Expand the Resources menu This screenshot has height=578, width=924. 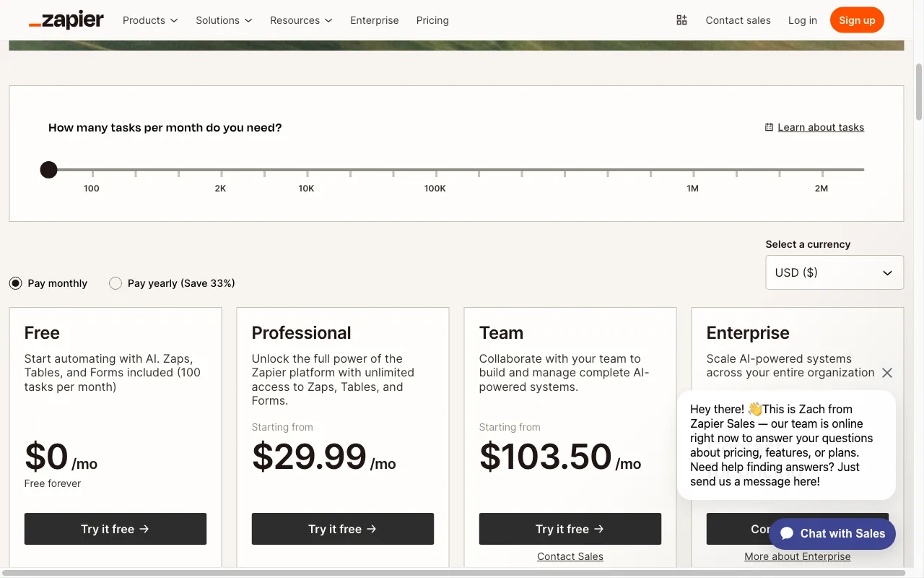click(x=301, y=20)
